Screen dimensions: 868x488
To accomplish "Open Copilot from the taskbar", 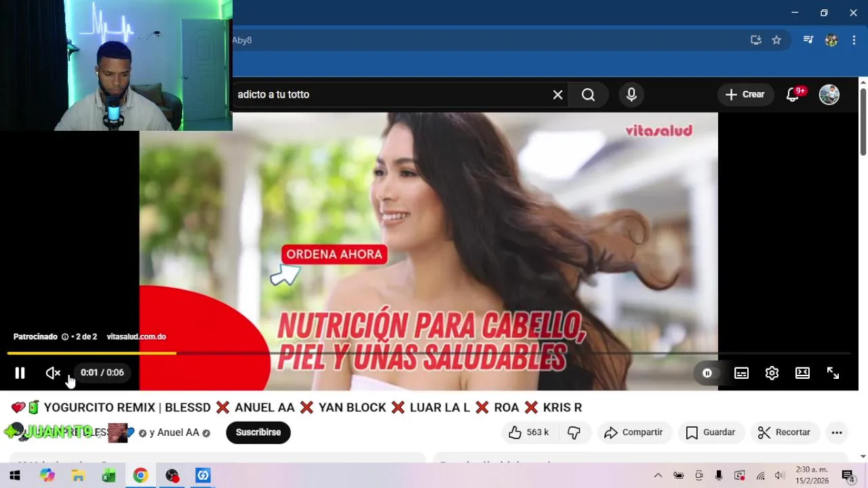I will [x=47, y=476].
